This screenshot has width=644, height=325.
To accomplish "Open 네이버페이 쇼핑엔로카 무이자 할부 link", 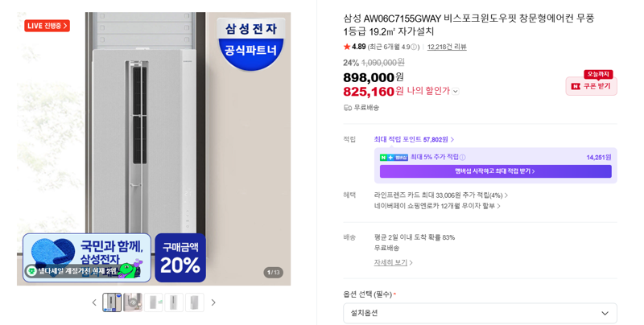I will click(437, 206).
